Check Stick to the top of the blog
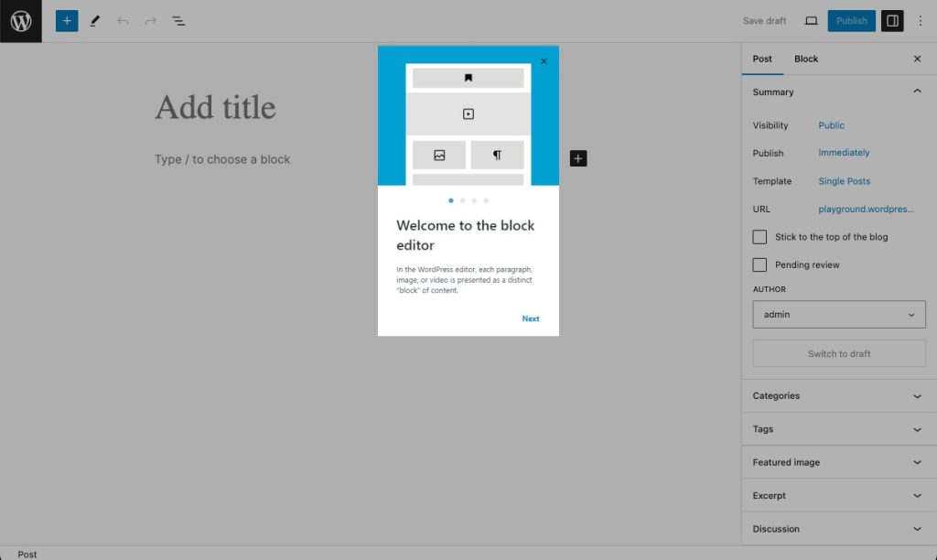Image resolution: width=937 pixels, height=560 pixels. 759,237
